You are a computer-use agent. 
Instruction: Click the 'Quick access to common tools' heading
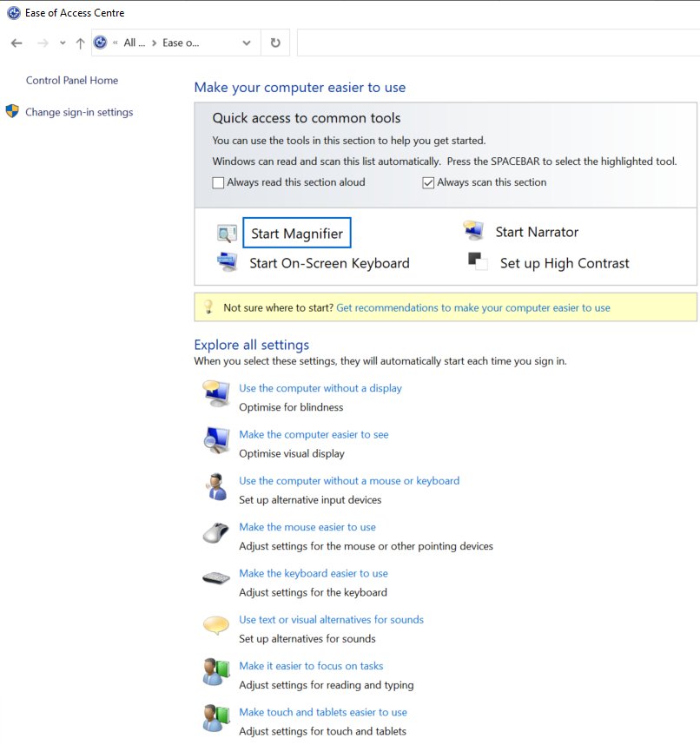[307, 118]
